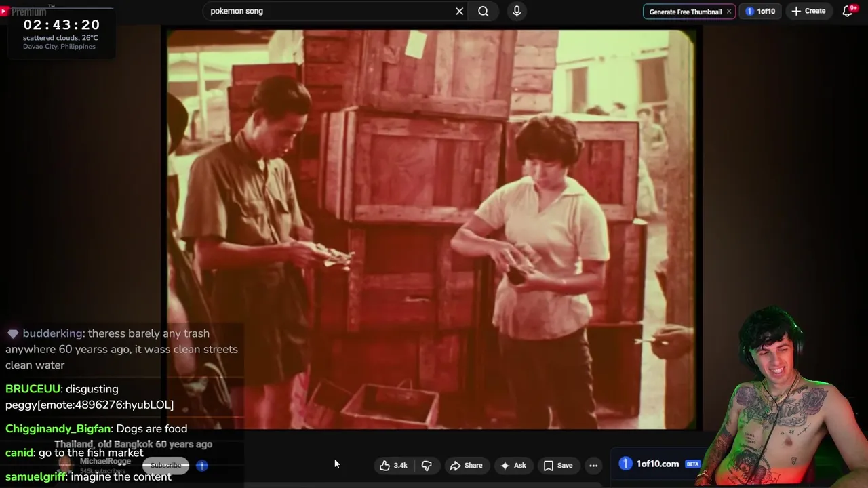This screenshot has height=488, width=868.
Task: Open the MichaelRogge channel name link
Action: click(105, 461)
